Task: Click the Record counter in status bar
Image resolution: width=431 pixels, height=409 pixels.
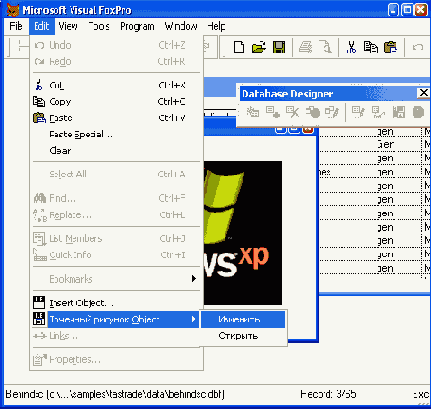Action: pyautogui.click(x=328, y=394)
